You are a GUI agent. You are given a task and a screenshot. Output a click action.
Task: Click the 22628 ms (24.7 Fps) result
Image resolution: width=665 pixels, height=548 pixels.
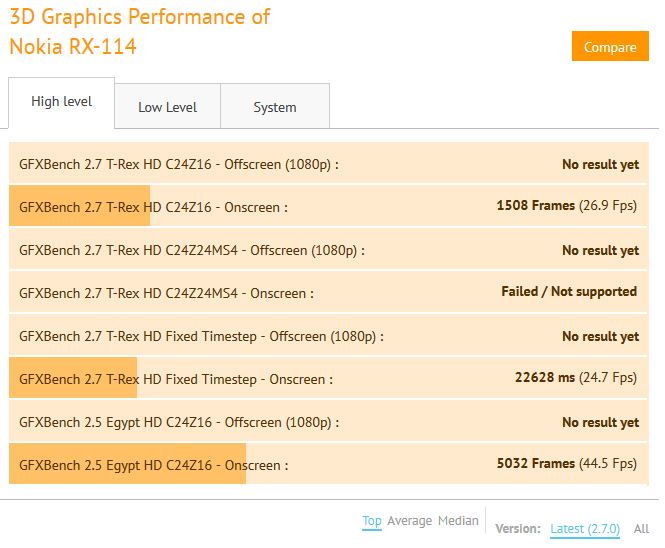coord(576,377)
